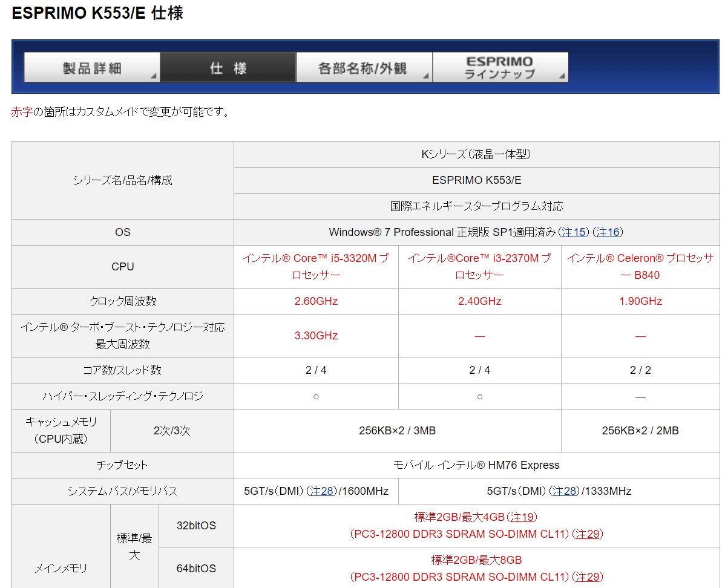Click the "メインメモリ" row header
Screen dimensions: 725x588
61,569
